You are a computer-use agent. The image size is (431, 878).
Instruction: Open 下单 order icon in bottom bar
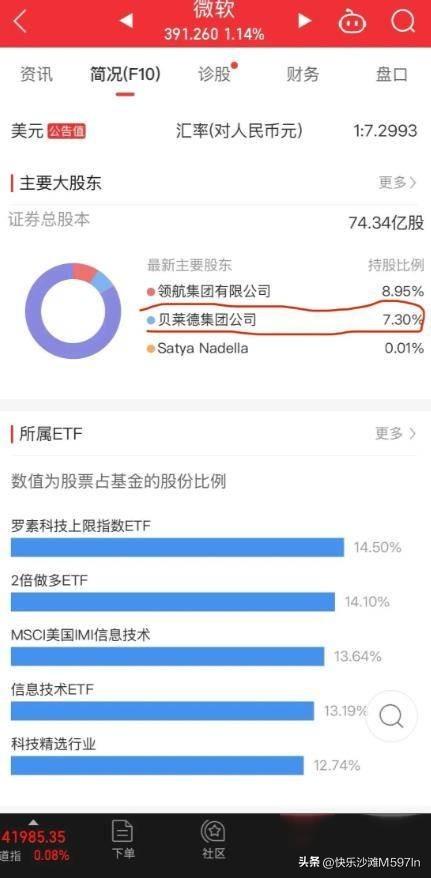[123, 840]
